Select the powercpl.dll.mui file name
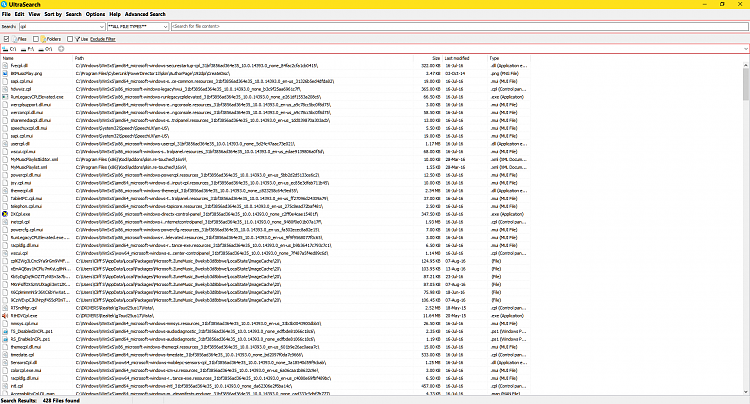Screen dimensions: 750x404 26,175
